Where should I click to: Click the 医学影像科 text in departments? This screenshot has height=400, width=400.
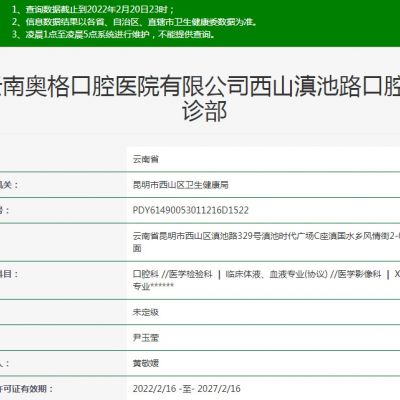[359, 274]
